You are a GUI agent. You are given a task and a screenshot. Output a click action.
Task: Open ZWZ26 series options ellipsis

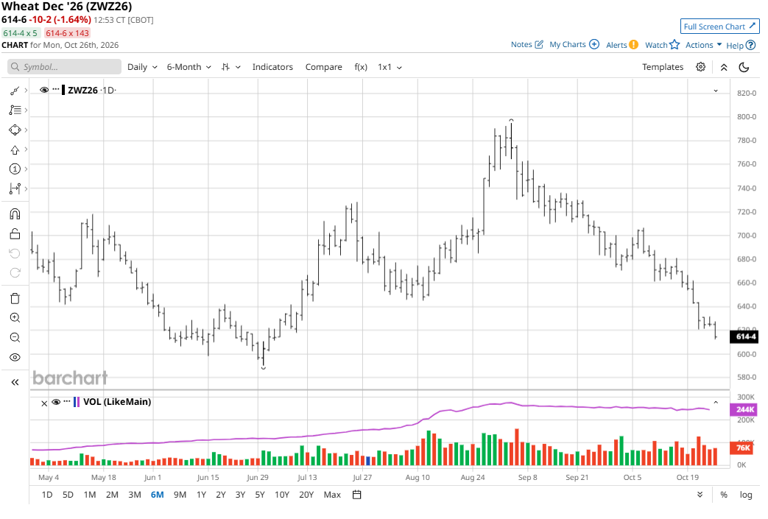click(x=56, y=89)
